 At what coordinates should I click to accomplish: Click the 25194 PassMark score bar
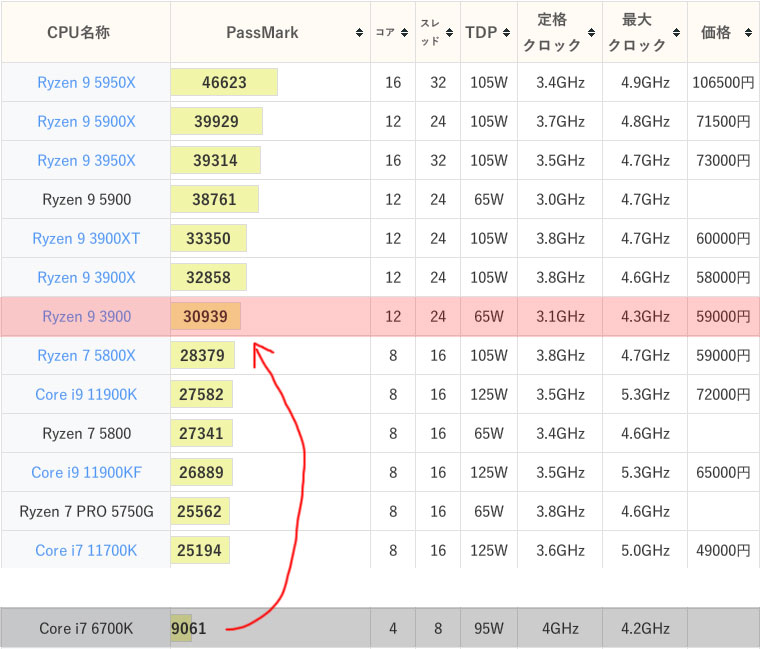coord(200,551)
